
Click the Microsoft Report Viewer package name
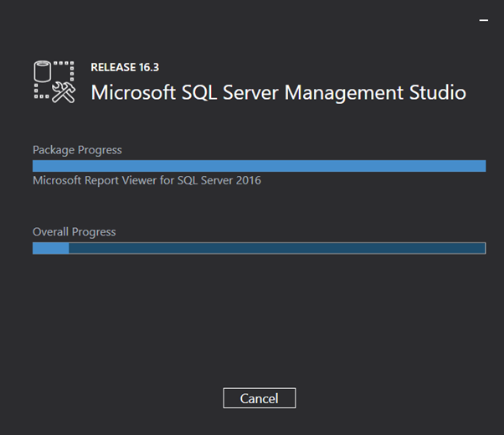147,180
